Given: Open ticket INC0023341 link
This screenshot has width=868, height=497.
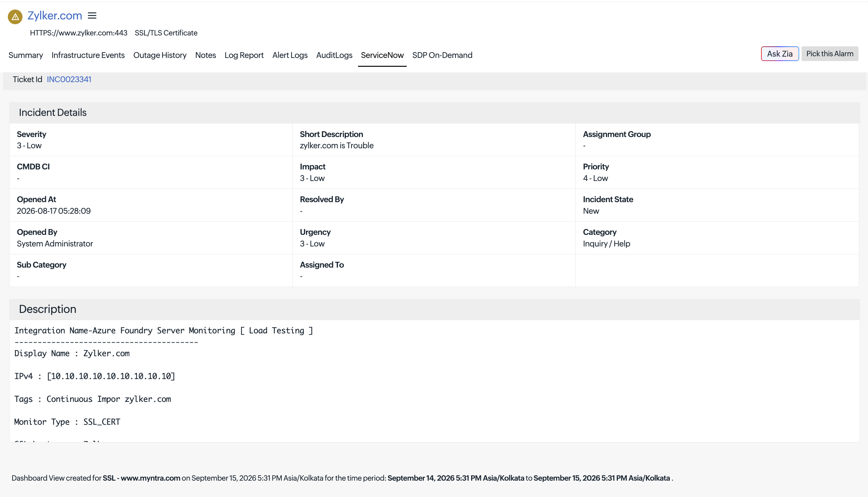Looking at the screenshot, I should pyautogui.click(x=69, y=79).
